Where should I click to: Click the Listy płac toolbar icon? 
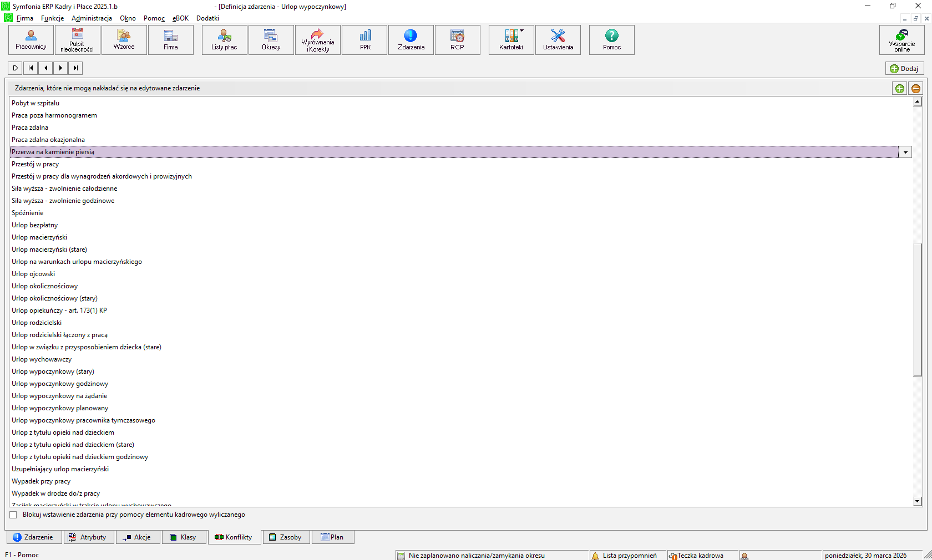[x=224, y=40]
